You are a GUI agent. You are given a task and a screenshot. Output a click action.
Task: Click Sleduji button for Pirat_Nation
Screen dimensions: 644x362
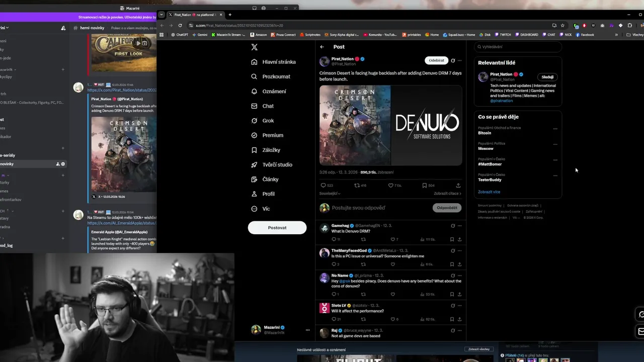pos(547,77)
